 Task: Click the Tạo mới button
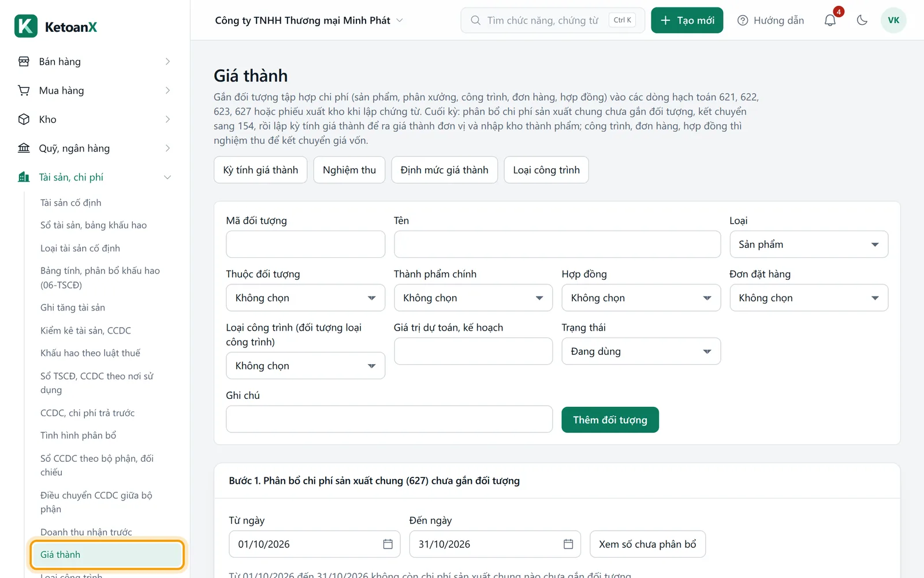687,20
